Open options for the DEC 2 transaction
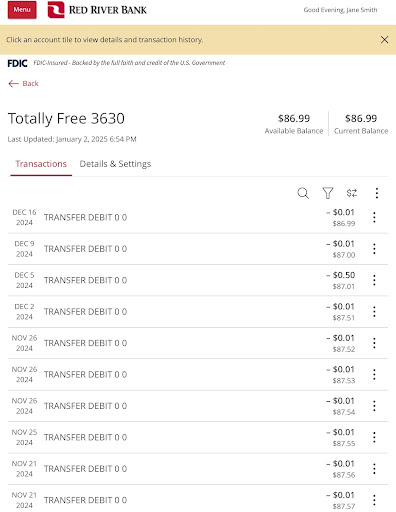 pos(374,311)
